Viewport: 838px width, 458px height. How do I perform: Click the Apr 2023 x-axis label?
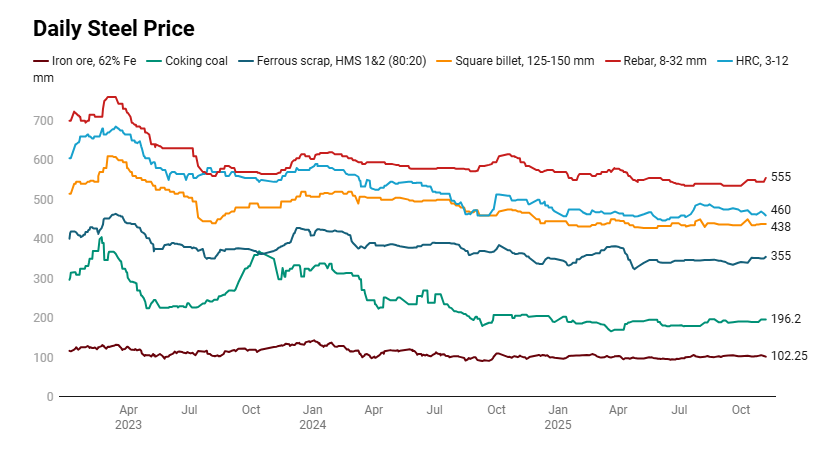[128, 417]
